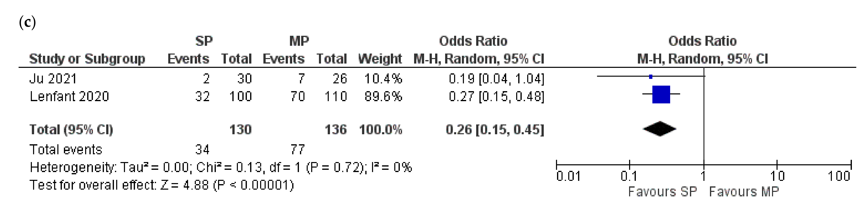The height and width of the screenshot is (207, 868).
Task: Click the 0.01 axis tick label
Action: click(568, 176)
